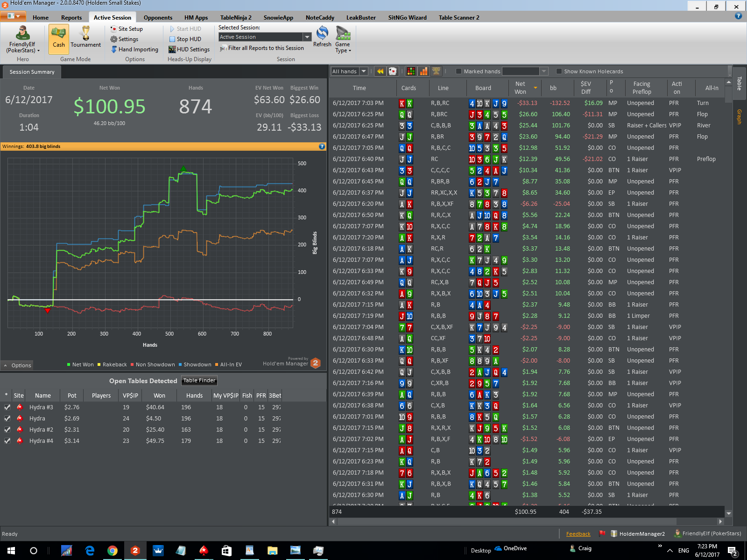Click the Cortana search circle on taskbar
747x560 pixels.
tap(34, 551)
